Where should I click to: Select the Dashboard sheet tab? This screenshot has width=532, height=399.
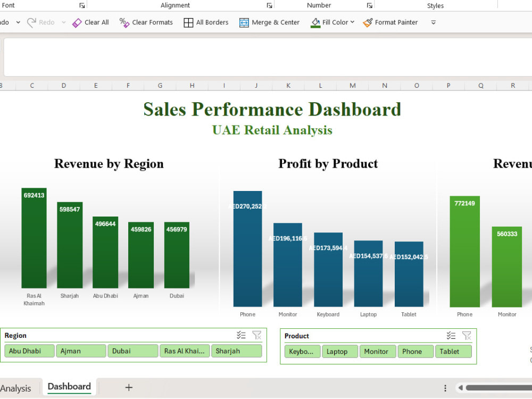point(69,387)
